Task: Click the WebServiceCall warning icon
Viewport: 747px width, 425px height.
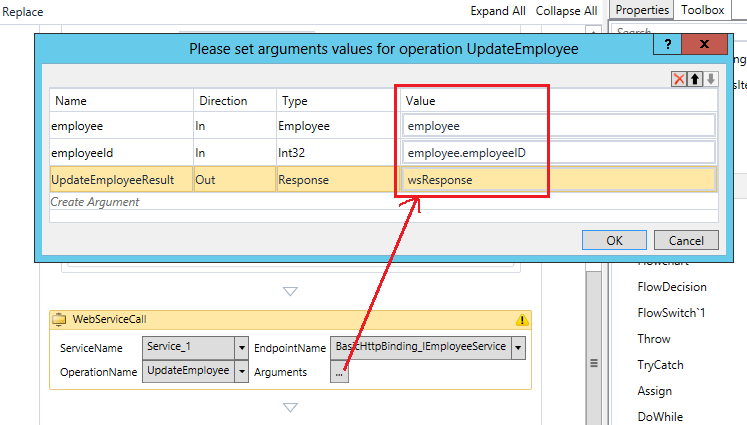Action: click(521, 320)
